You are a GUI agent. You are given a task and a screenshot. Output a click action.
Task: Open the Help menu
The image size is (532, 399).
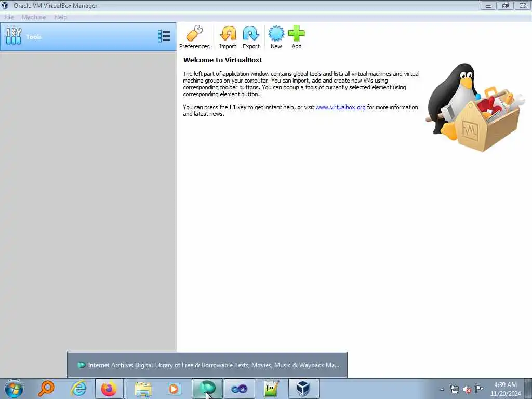click(x=60, y=17)
